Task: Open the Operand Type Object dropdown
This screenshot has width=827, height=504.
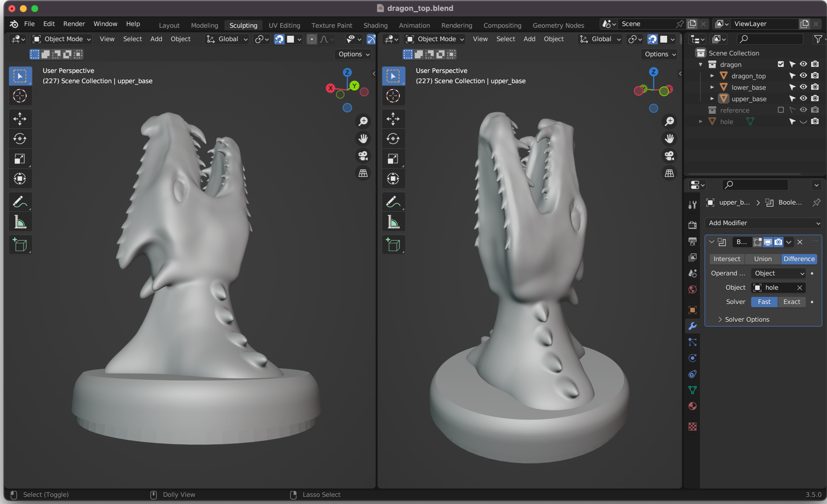Action: [779, 273]
